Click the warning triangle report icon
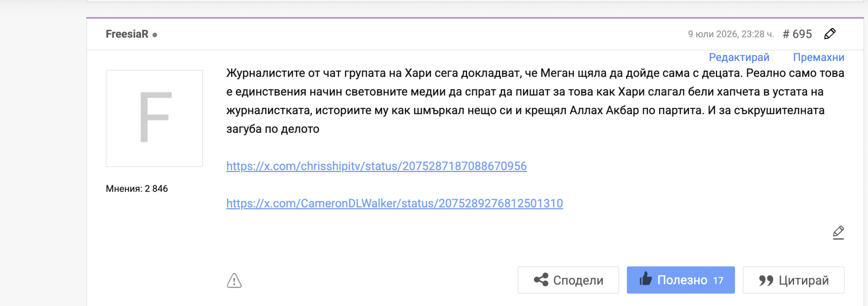Screen dimensions: 868x306 pyautogui.click(x=234, y=280)
